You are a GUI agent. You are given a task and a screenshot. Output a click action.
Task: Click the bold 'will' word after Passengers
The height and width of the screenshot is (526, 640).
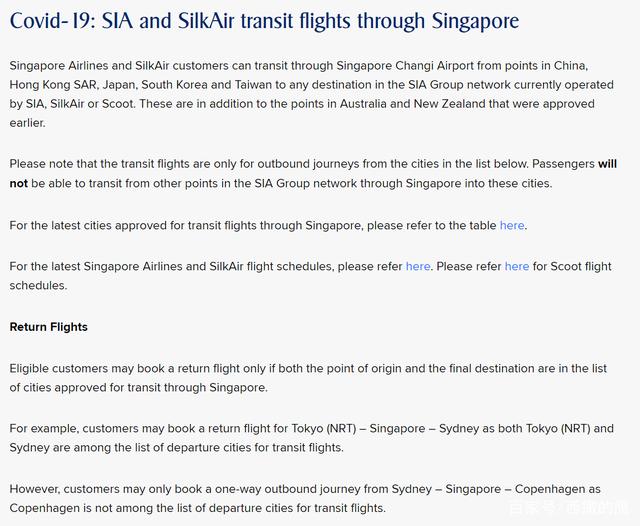coord(607,164)
